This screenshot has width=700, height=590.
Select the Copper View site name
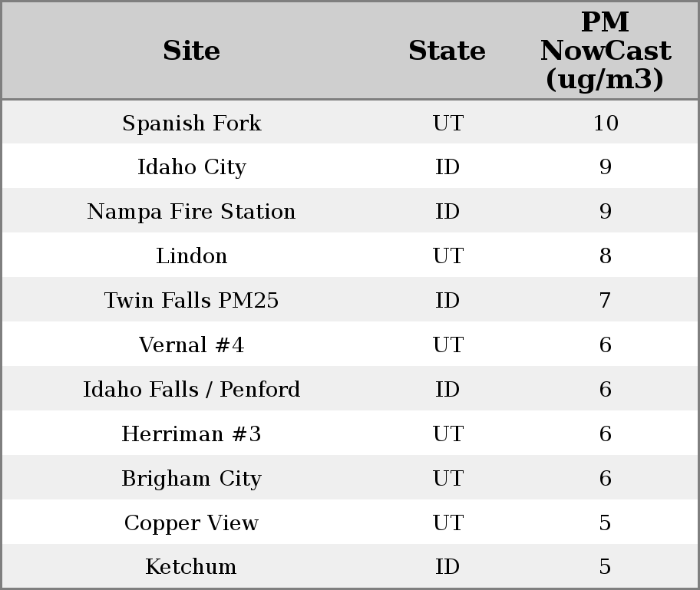[191, 523]
